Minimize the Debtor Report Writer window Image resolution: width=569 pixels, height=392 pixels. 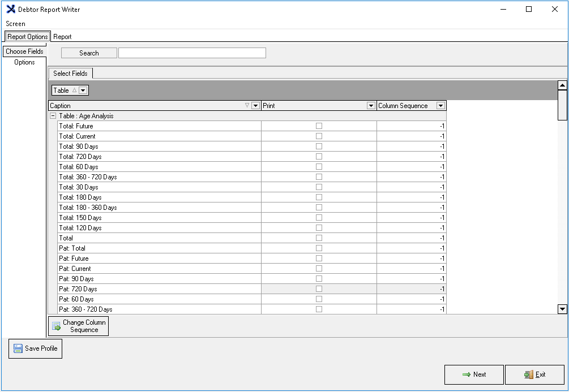[503, 9]
